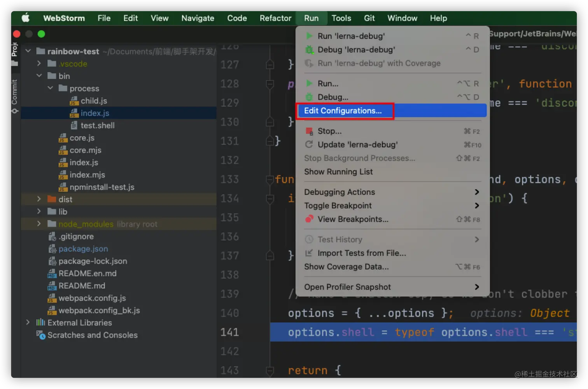Click the fold arrow at line 133

[x=270, y=179]
